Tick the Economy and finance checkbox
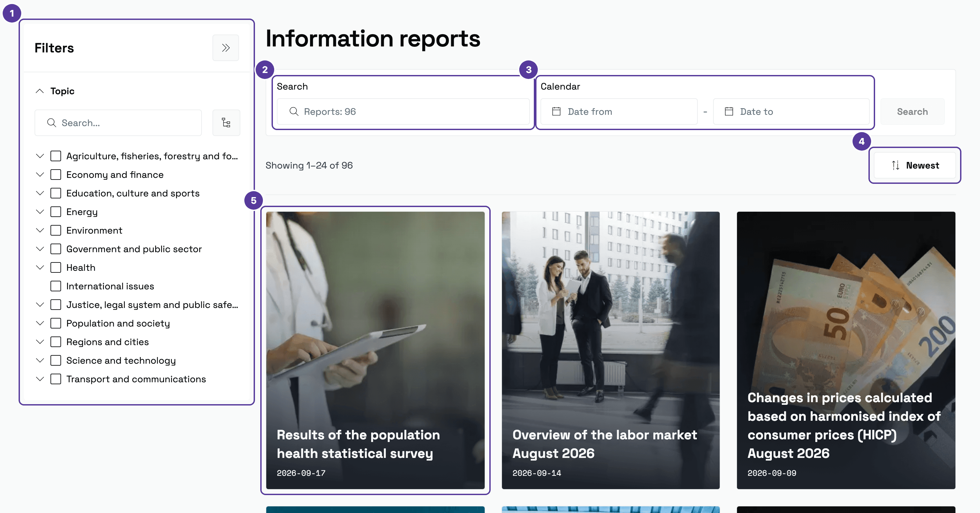Screen dimensions: 980x513 tap(56, 175)
